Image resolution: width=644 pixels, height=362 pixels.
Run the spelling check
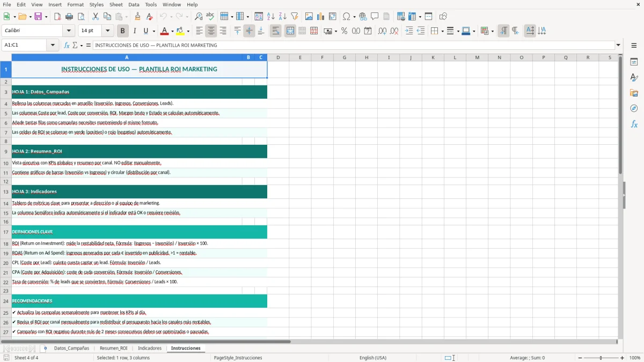point(210,17)
